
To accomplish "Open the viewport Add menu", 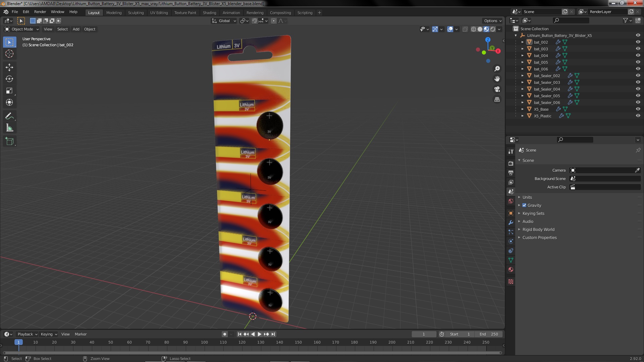I will point(76,29).
